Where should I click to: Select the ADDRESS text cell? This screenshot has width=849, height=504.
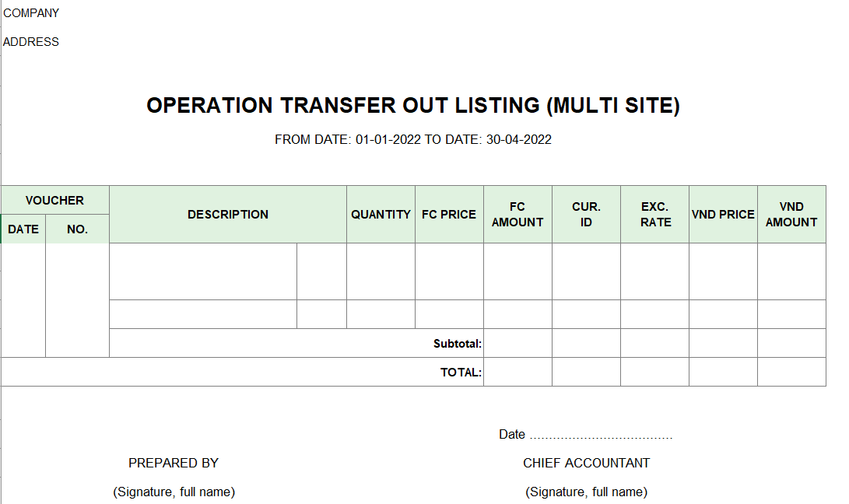[x=31, y=42]
